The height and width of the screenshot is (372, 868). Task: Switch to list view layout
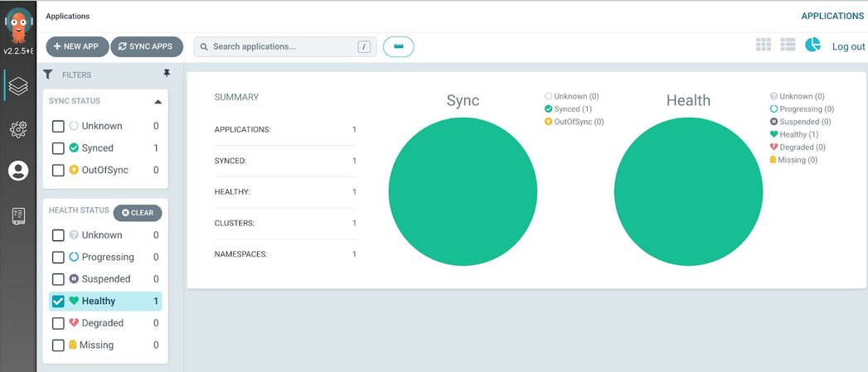point(788,45)
